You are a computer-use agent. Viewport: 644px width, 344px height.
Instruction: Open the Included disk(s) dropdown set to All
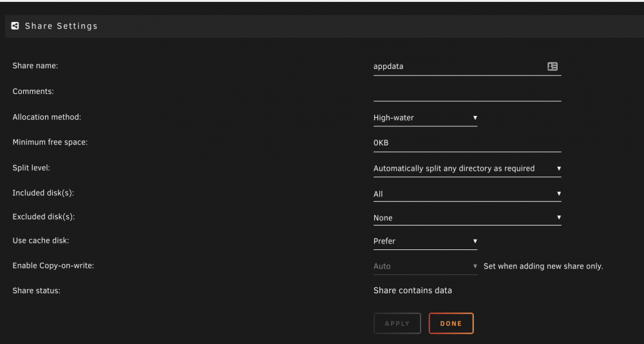pyautogui.click(x=467, y=193)
